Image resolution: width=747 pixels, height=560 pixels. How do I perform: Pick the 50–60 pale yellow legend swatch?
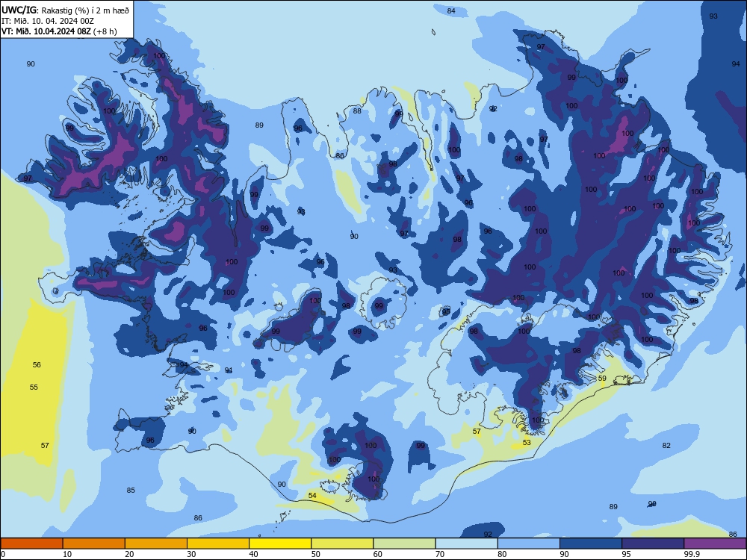pyautogui.click(x=343, y=544)
